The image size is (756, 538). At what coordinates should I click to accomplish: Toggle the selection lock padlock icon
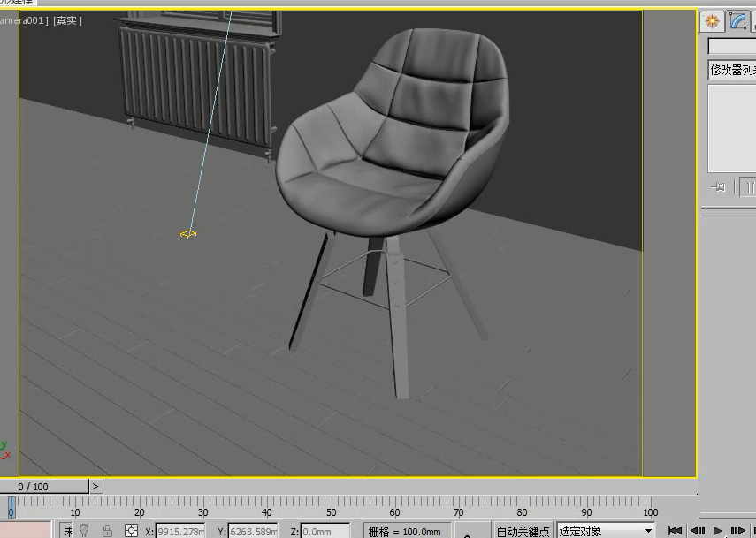point(107,531)
